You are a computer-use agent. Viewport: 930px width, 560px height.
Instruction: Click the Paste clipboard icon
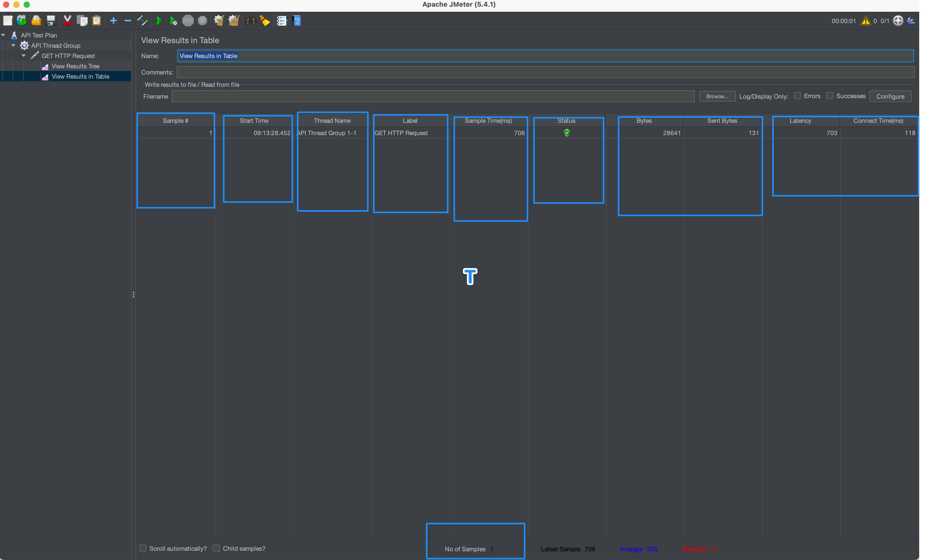(x=97, y=21)
